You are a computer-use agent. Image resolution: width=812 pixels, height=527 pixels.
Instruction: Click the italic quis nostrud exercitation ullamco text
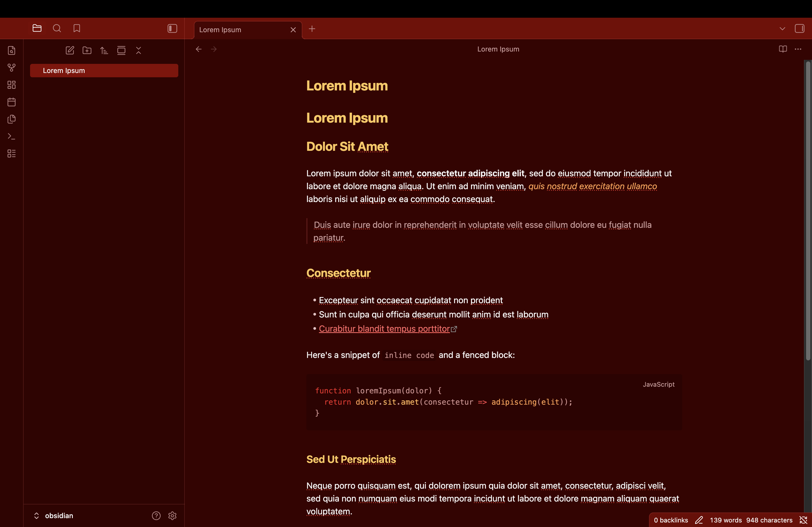pos(593,186)
